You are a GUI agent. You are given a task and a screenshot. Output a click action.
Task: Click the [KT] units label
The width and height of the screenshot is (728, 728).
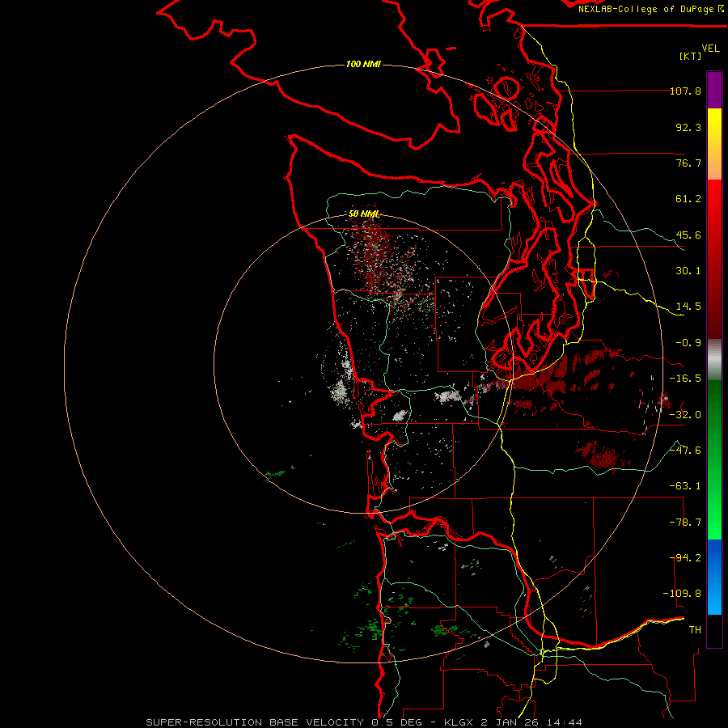[x=690, y=56]
